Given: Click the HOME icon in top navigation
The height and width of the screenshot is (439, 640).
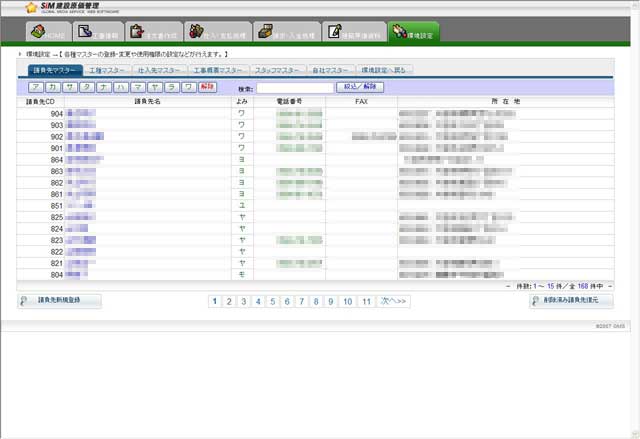Looking at the screenshot, I should tap(47, 33).
